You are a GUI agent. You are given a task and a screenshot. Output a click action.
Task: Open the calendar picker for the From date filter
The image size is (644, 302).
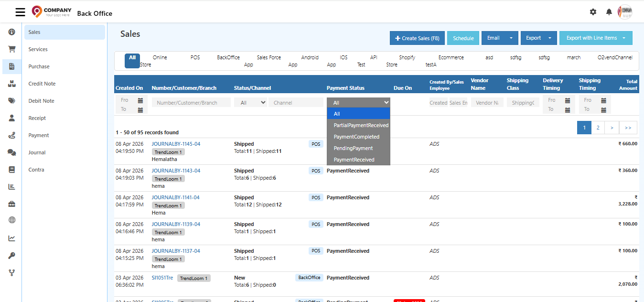pos(140,99)
